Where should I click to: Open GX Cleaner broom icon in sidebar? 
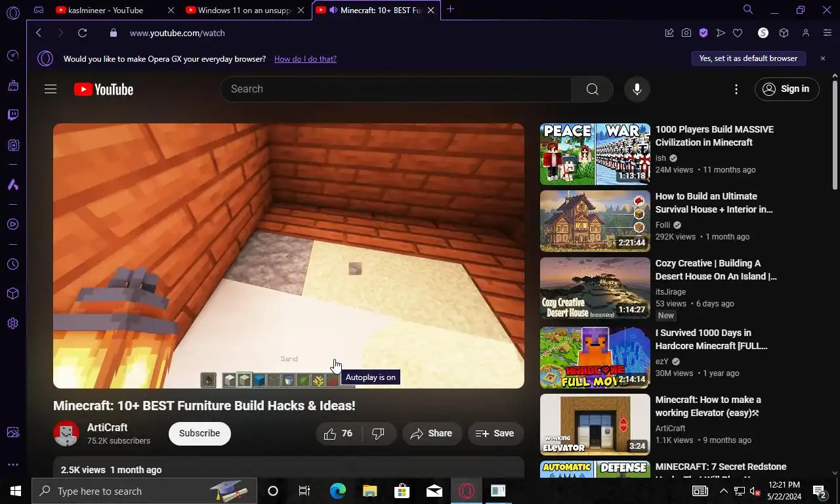coord(13,85)
